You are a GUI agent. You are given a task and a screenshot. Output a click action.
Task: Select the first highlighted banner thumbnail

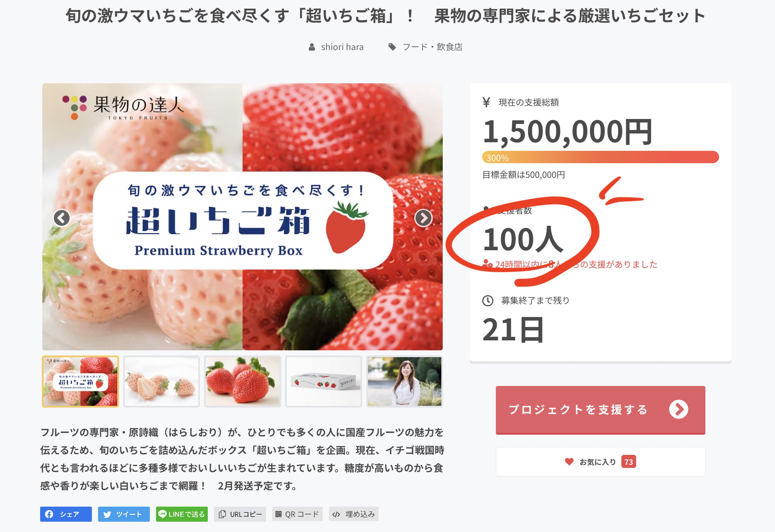[x=80, y=382]
